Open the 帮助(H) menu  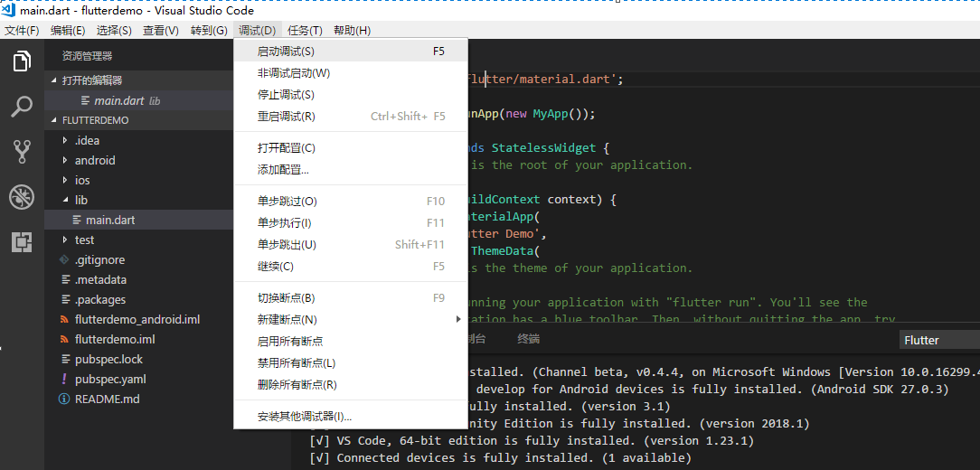(x=352, y=30)
